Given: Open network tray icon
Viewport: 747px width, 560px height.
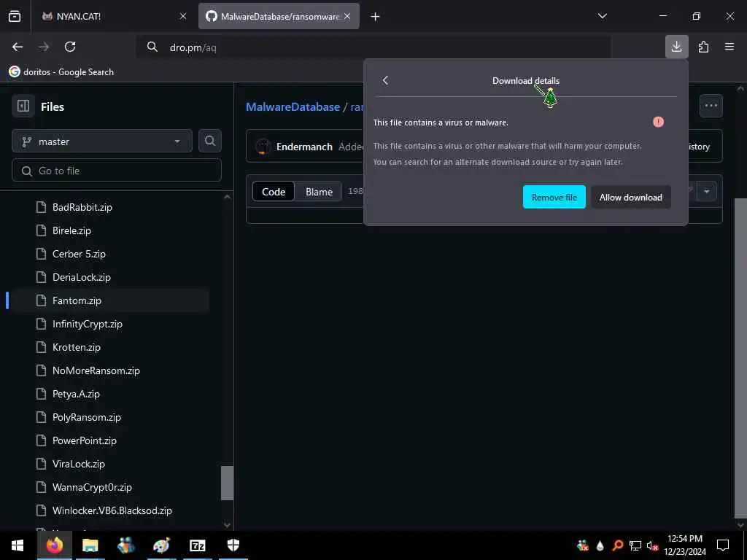Looking at the screenshot, I should coord(635,545).
